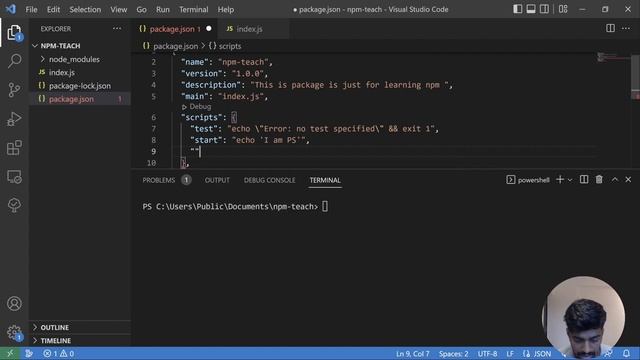
Task: Open the notifications bell
Action: tap(627, 353)
